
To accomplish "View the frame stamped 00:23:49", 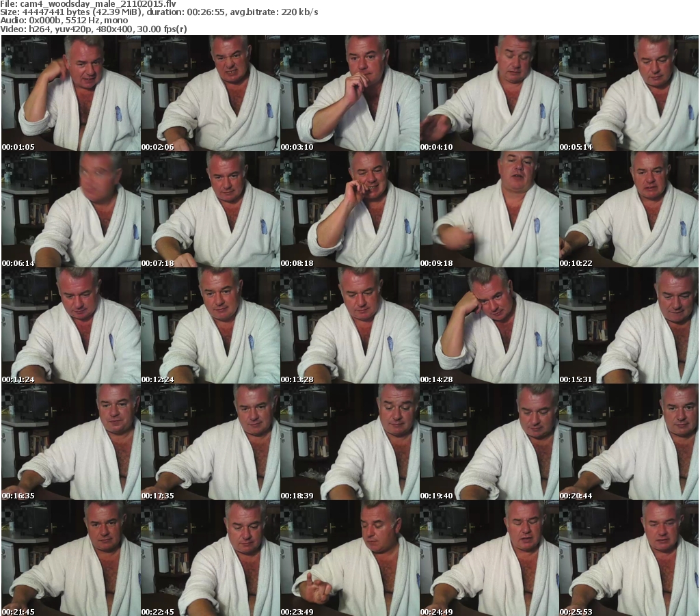I will click(x=349, y=558).
